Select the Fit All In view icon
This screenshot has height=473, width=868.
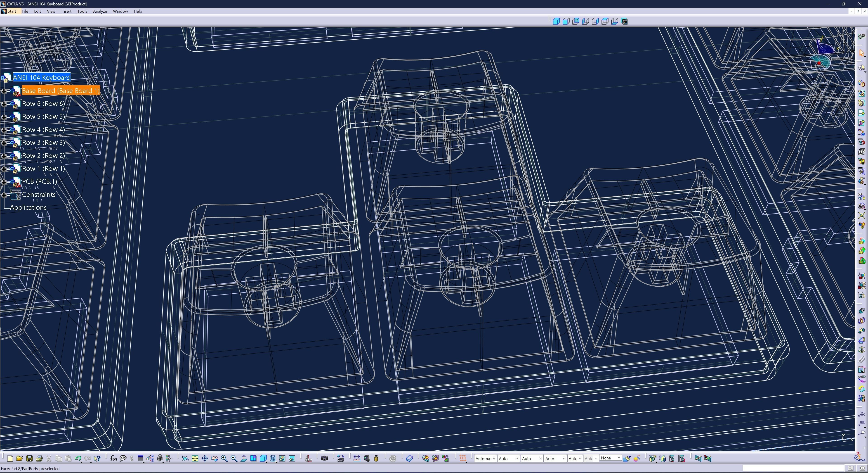(x=195, y=459)
